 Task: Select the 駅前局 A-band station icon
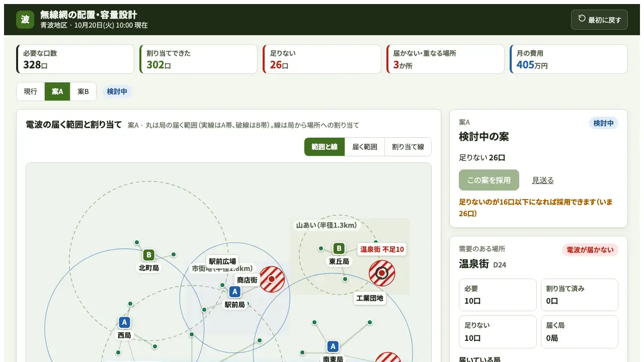[x=234, y=292]
